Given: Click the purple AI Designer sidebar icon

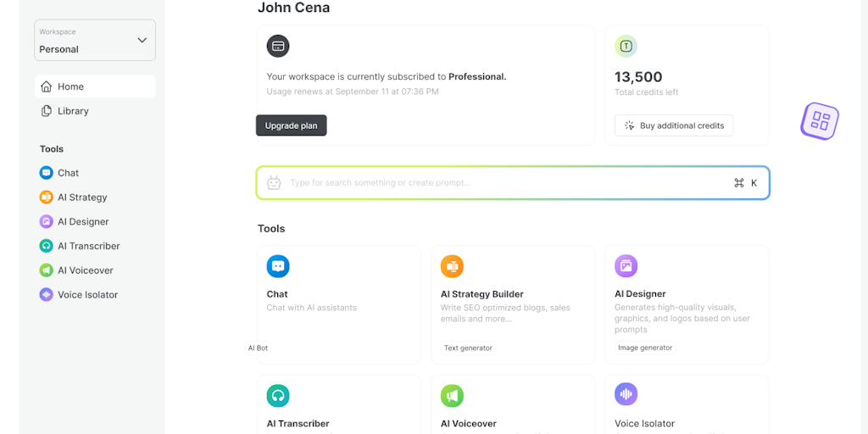Looking at the screenshot, I should (x=46, y=221).
